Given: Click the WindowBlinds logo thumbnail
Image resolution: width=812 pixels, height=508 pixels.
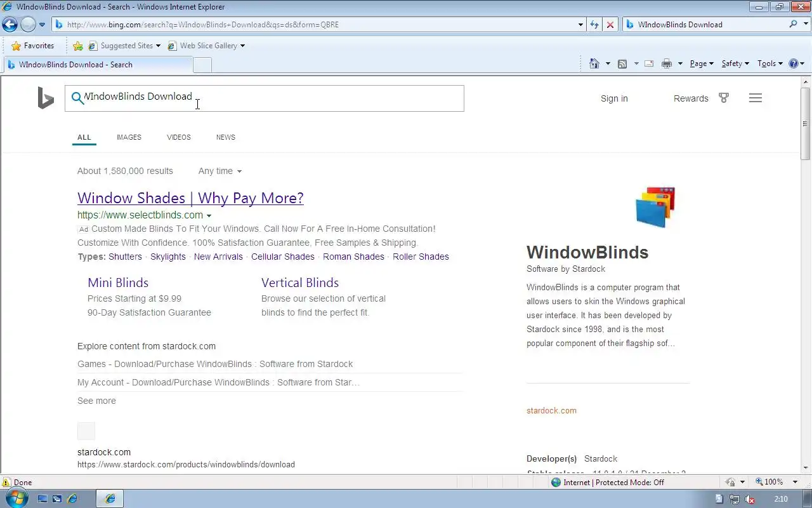Looking at the screenshot, I should [655, 207].
